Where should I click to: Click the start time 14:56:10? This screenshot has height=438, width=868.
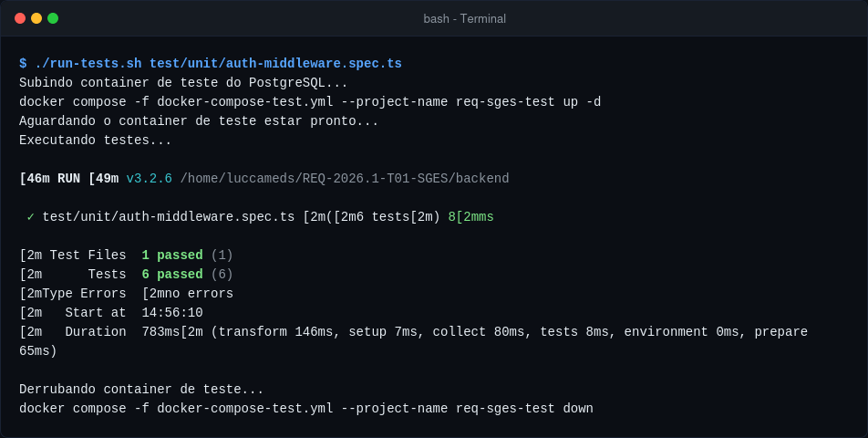click(172, 313)
